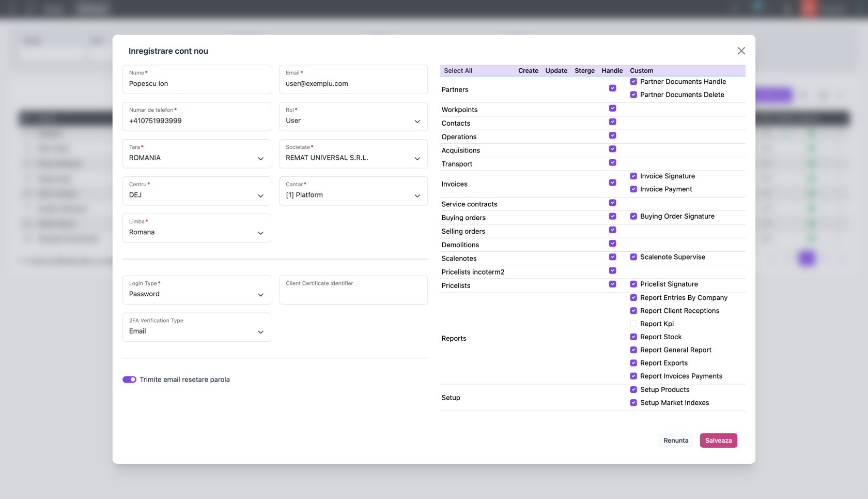
Task: Uncheck Report Stock permission
Action: [x=633, y=337]
